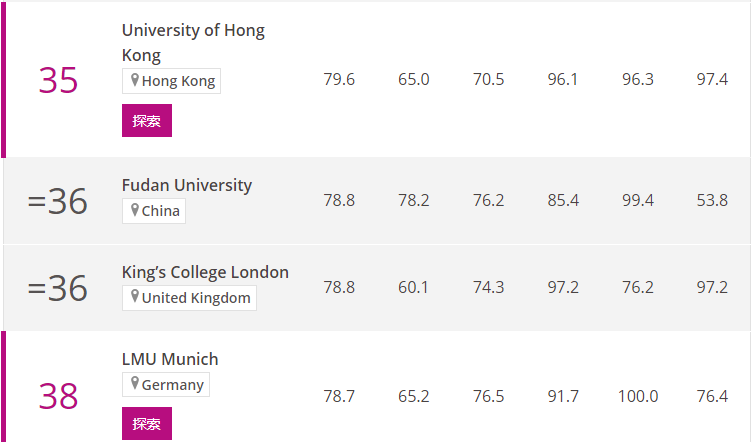The height and width of the screenshot is (442, 754).
Task: Select the Hong Kong location tag
Action: click(171, 81)
